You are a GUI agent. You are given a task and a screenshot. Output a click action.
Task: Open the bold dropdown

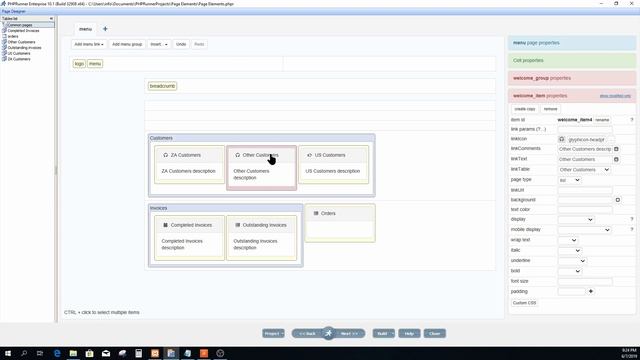569,271
